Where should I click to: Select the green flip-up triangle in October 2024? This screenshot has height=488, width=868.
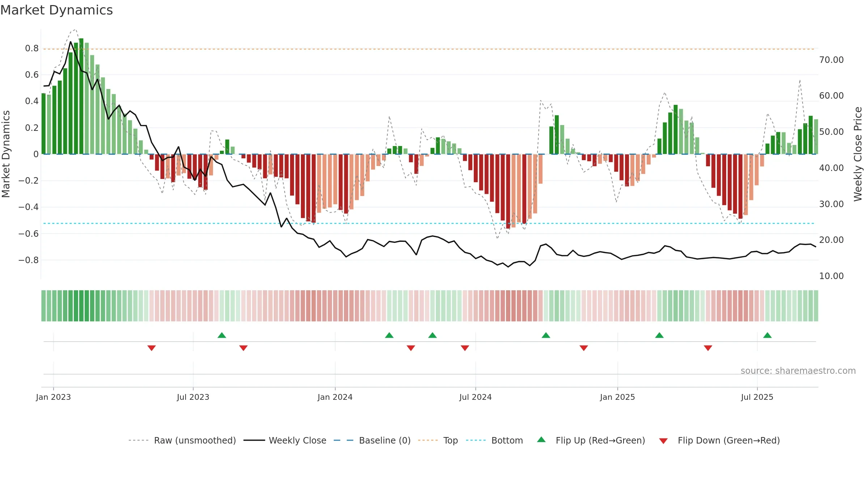(546, 335)
